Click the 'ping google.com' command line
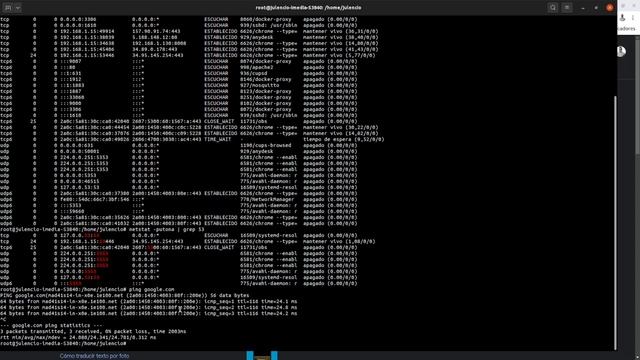This screenshot has width=640, height=360. point(87,289)
